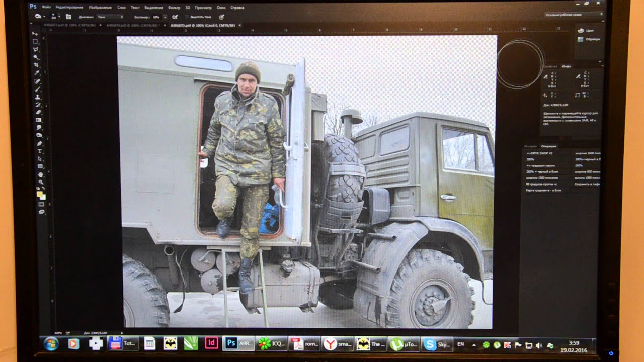
Task: Select the Eraser tool
Action: [x=38, y=112]
